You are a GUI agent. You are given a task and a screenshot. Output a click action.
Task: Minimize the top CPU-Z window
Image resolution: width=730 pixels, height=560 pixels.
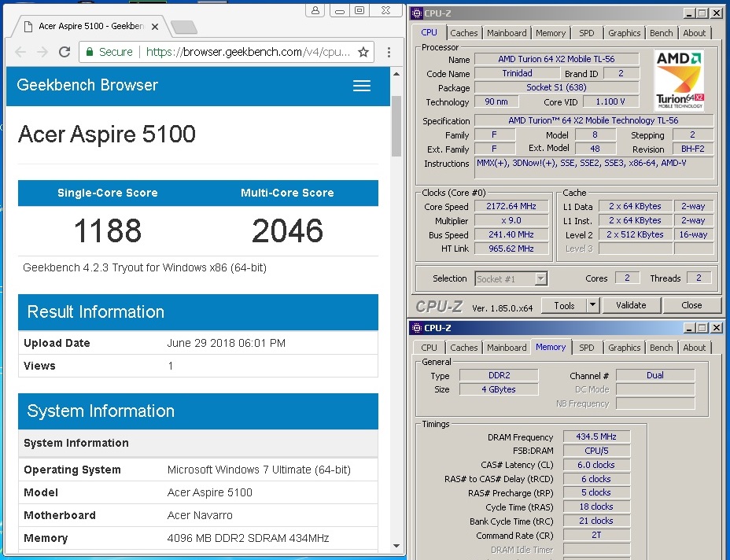tap(689, 13)
